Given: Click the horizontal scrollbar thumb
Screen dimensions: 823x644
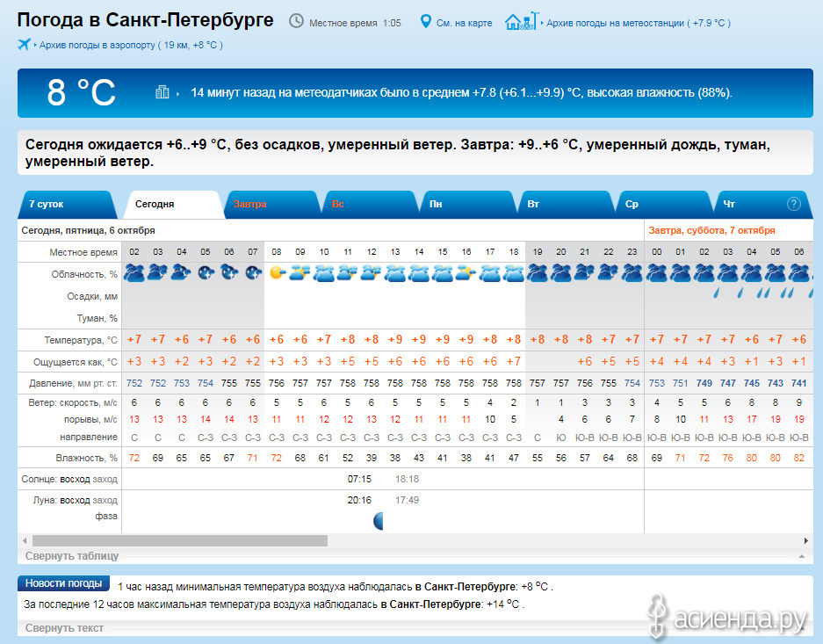Looking at the screenshot, I should pos(180,540).
